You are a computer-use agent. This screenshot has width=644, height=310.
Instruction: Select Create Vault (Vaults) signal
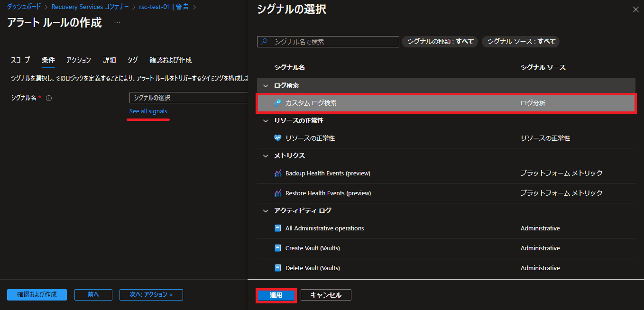tap(446, 248)
